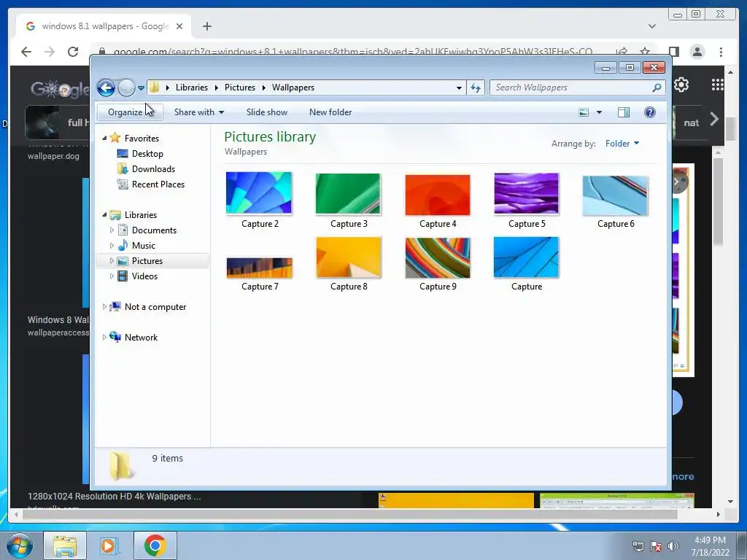This screenshot has width=747, height=560.
Task: Select Favorites in navigation pane
Action: (142, 138)
